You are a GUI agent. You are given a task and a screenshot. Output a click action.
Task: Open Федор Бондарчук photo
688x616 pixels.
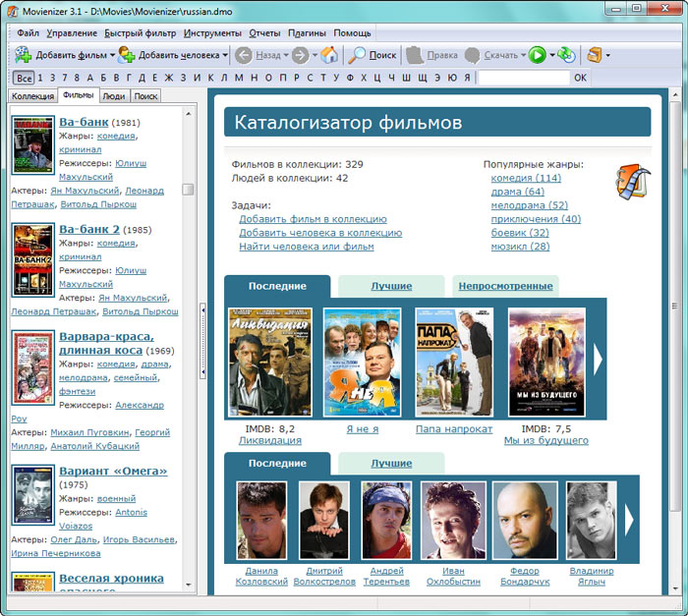(525, 521)
